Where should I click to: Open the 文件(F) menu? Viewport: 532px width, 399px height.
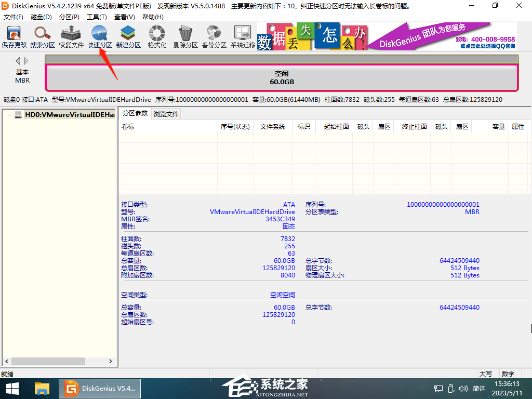point(14,17)
